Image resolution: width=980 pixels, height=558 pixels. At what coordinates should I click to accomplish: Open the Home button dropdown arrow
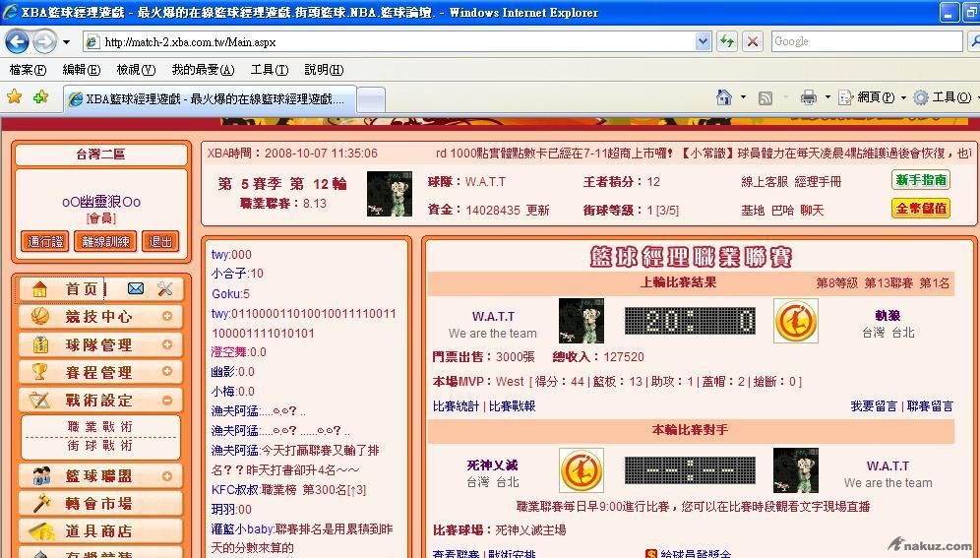coord(743,97)
